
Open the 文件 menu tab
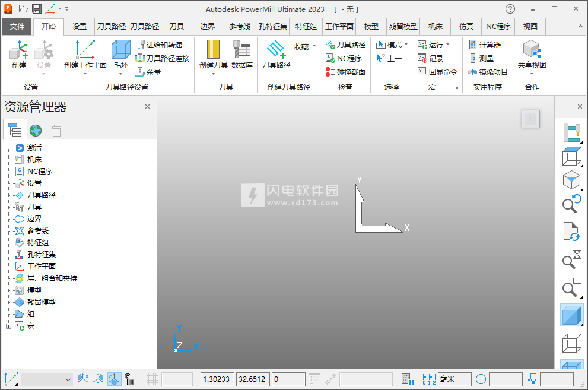tap(17, 26)
